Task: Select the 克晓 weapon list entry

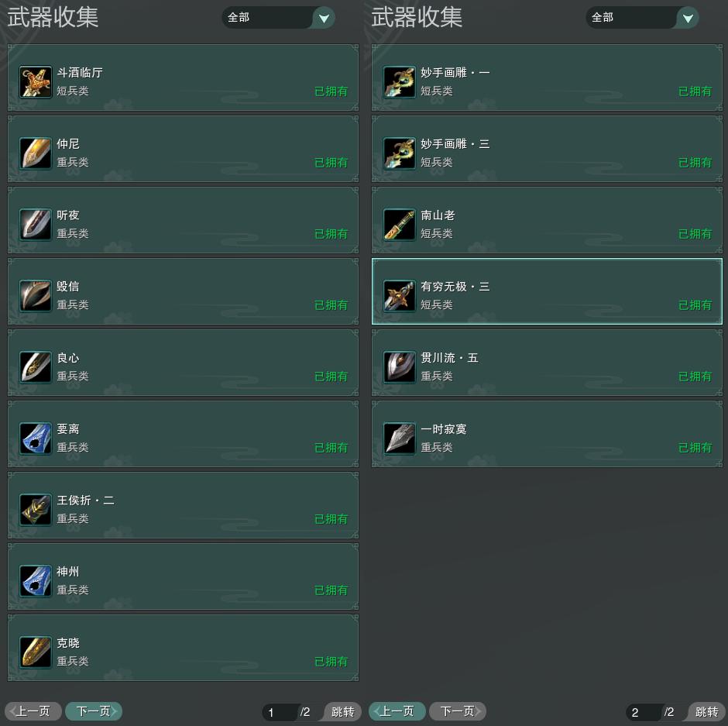Action: [183, 648]
